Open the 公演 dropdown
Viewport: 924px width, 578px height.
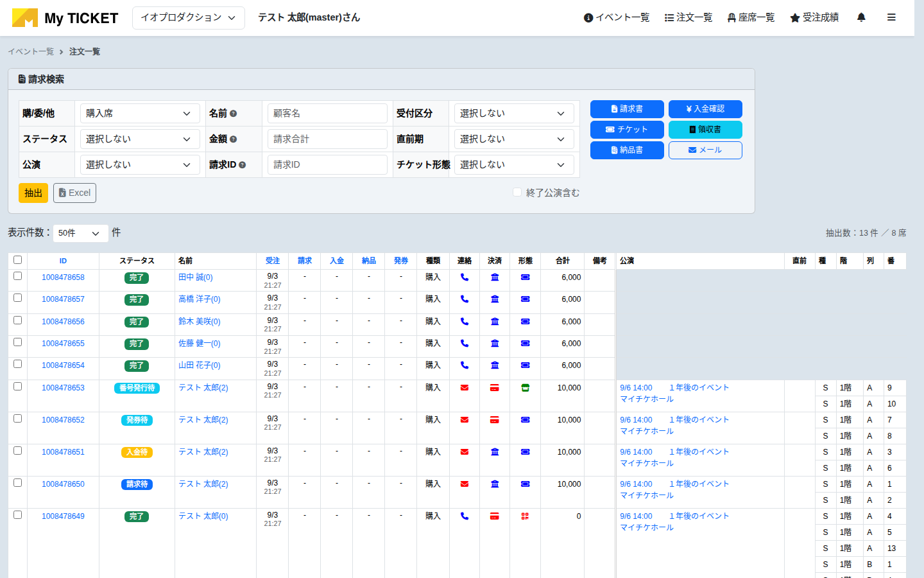[x=139, y=164]
